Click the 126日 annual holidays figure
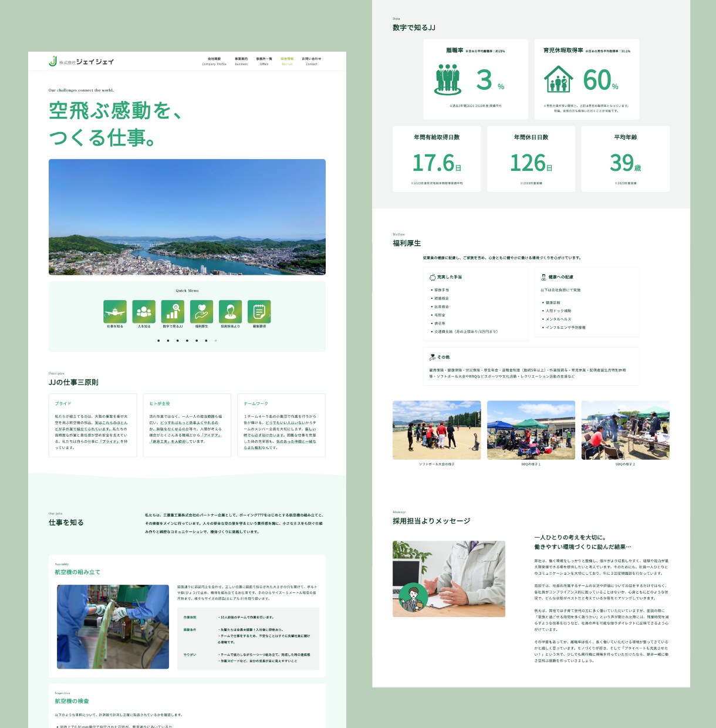The height and width of the screenshot is (728, 716). [531, 163]
